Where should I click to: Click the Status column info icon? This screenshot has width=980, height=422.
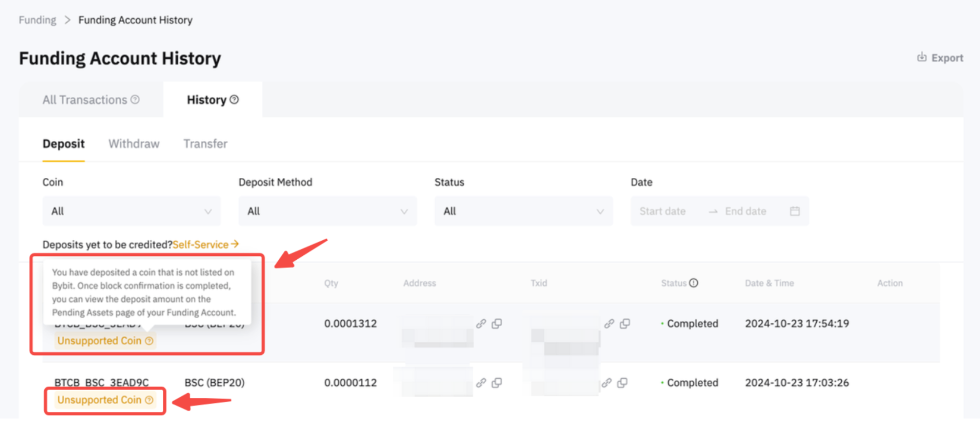click(693, 283)
